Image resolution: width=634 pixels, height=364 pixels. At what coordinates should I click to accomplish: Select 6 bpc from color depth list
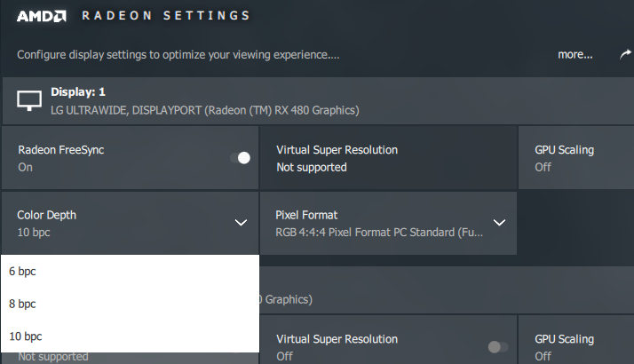click(x=130, y=271)
